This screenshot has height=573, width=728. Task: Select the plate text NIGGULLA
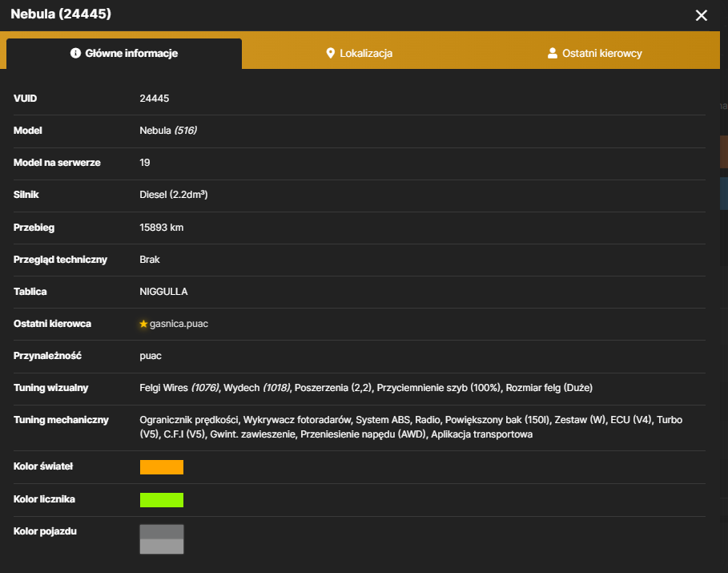163,292
